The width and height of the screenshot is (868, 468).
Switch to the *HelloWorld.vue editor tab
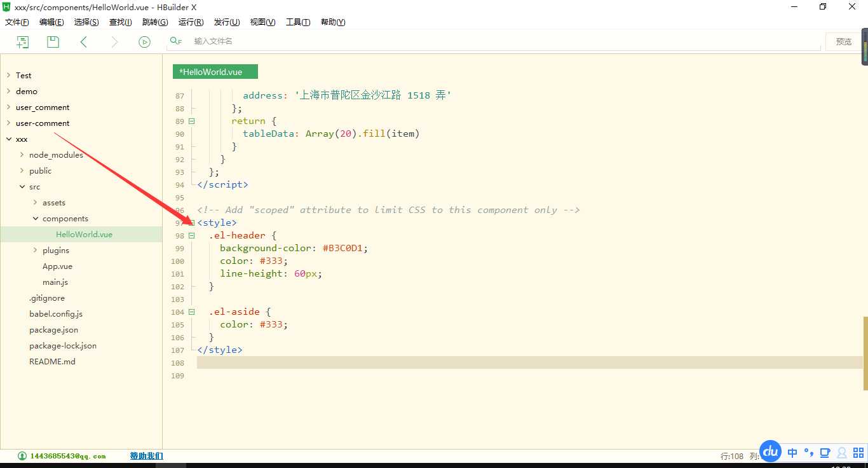tap(215, 72)
